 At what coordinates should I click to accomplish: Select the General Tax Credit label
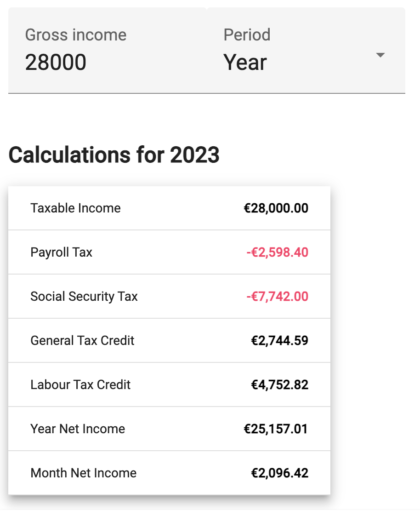click(82, 341)
